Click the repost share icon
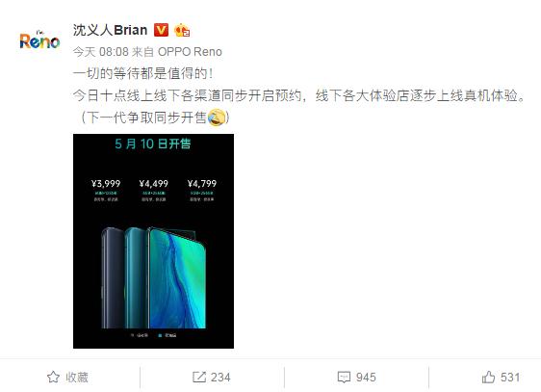Screen dimensions: 541x392 [x=199, y=378]
